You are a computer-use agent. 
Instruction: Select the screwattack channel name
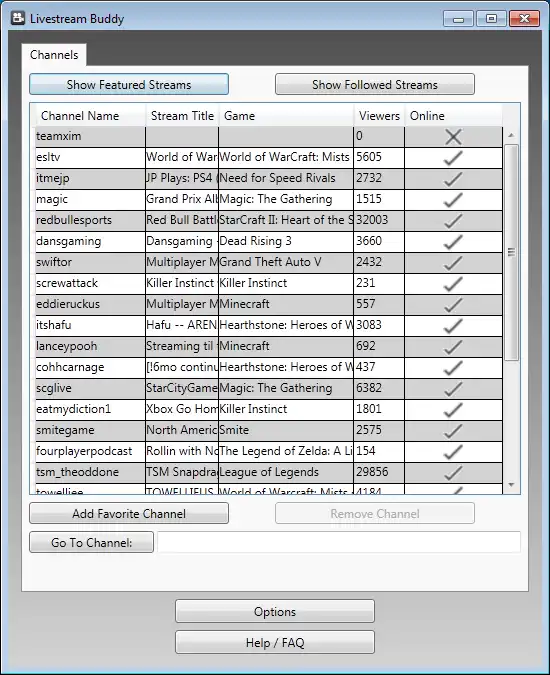[x=67, y=283]
